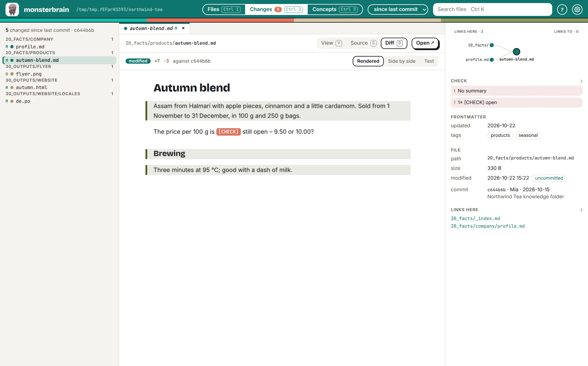Open de.po in the changes list
The image size is (588, 366).
click(x=60, y=101)
